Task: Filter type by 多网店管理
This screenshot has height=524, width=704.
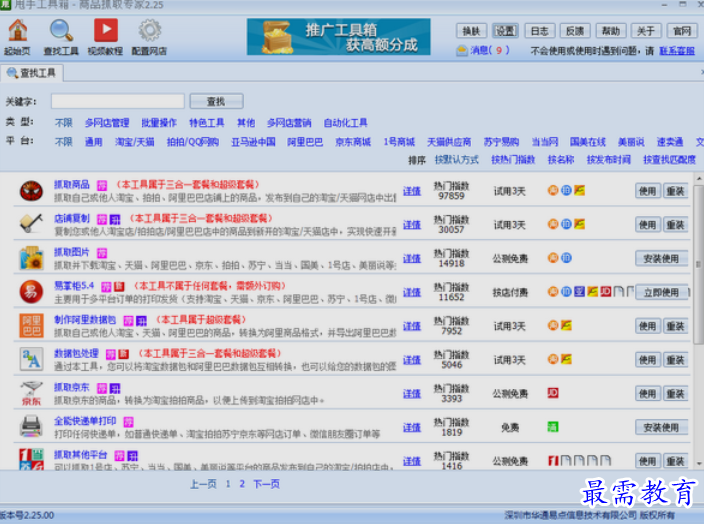Action: point(107,123)
